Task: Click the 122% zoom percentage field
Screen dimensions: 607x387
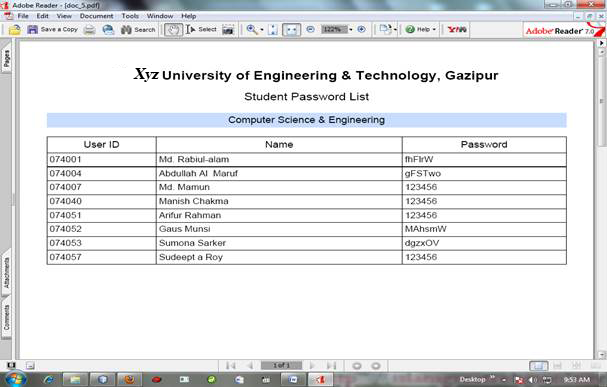Action: click(333, 29)
